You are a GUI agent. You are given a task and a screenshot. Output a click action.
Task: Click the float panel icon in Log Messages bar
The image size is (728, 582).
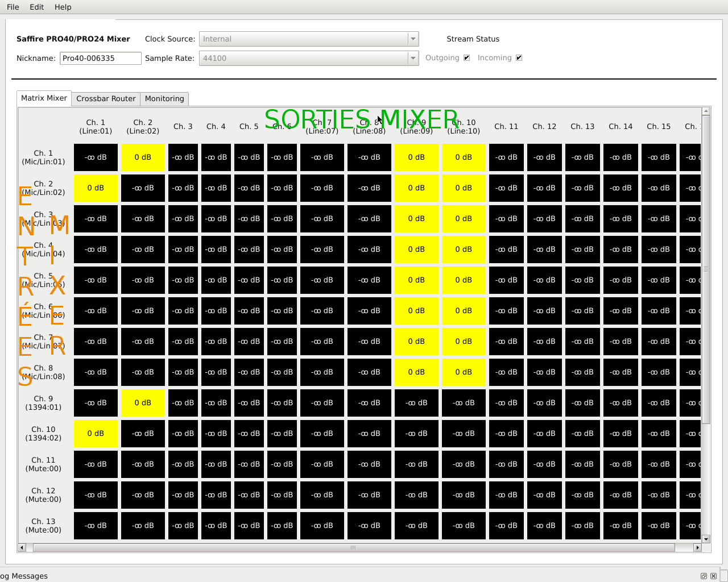pos(704,576)
